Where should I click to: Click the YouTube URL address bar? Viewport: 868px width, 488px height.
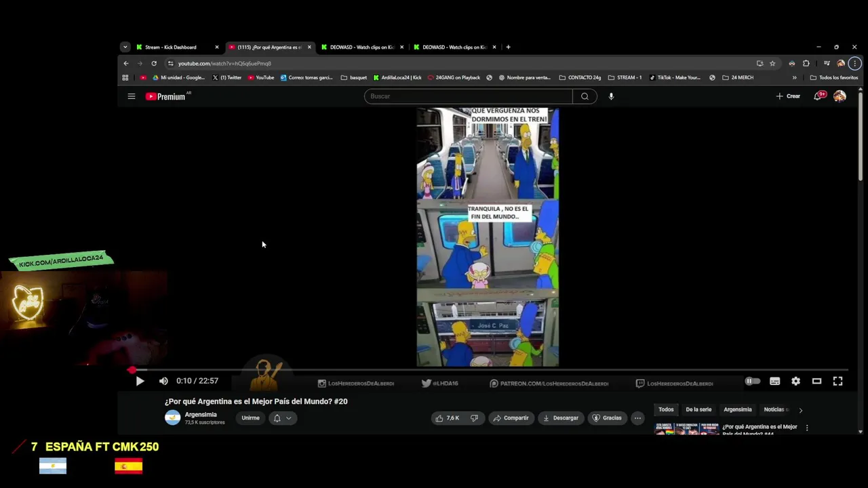click(x=458, y=63)
